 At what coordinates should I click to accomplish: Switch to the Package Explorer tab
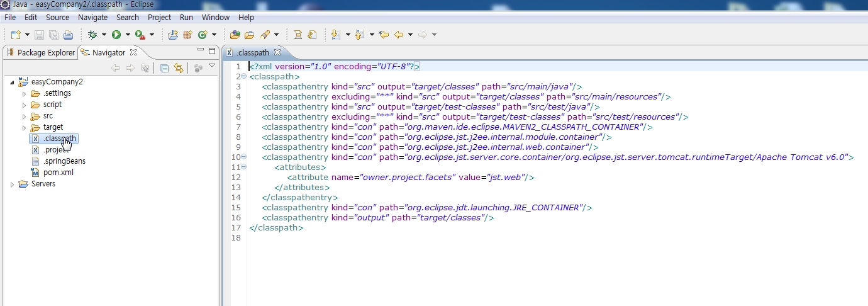[x=40, y=52]
